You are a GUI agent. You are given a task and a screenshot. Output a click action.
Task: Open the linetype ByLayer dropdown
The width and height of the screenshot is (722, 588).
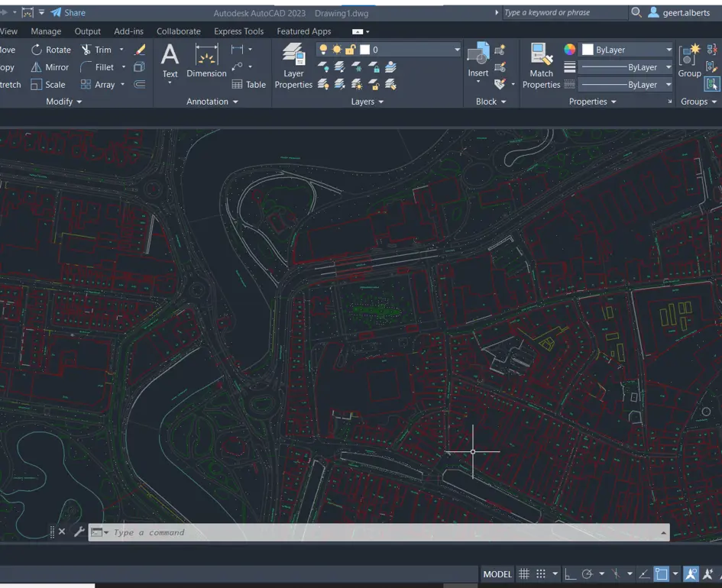coord(669,85)
